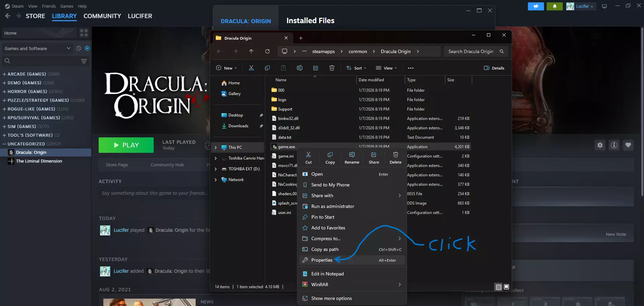644x306 pixels.
Task: Open the New dropdown in File Explorer
Action: [x=227, y=68]
